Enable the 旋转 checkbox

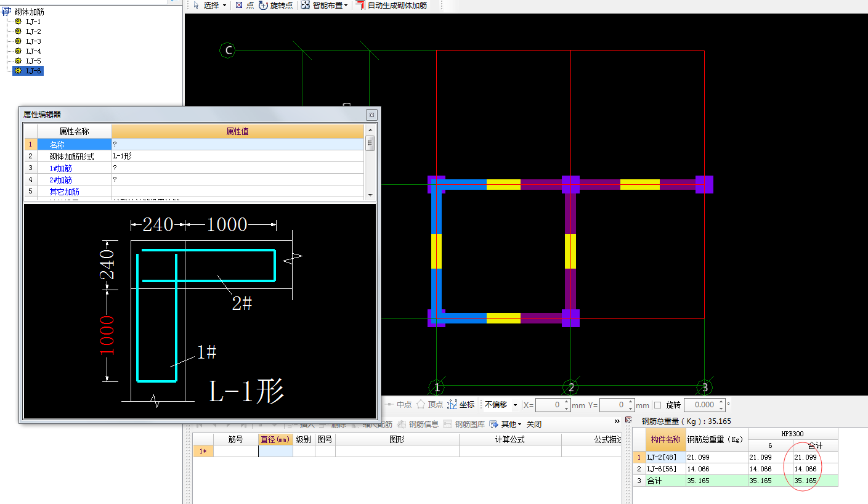657,405
